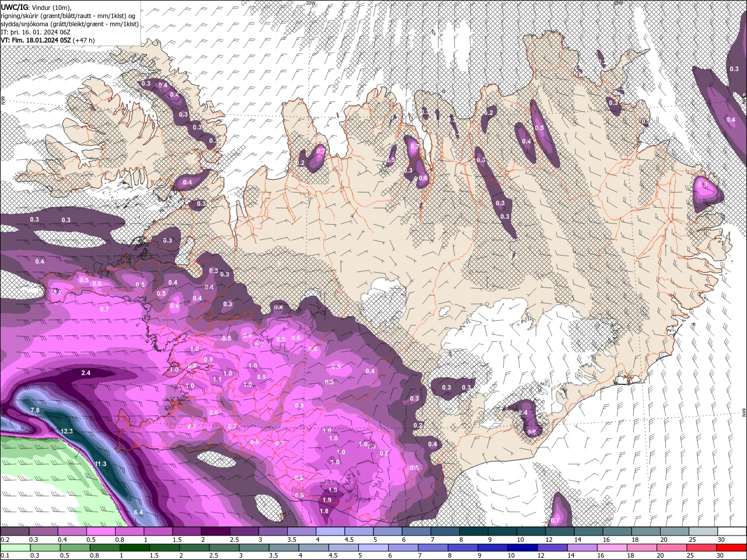Click the 20W longitude label
747x560 pixels.
click(310, 3)
